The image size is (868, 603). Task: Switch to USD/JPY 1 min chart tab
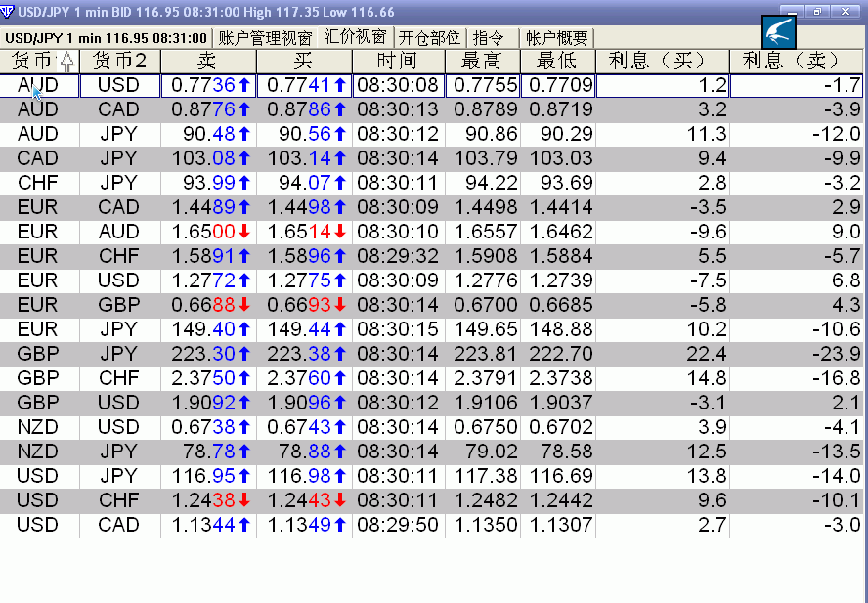106,38
